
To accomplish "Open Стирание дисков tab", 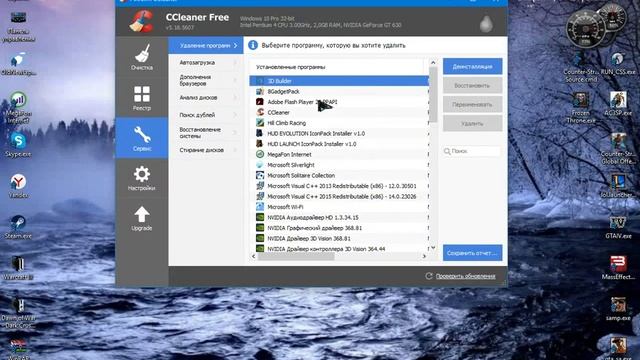I will click(x=206, y=150).
